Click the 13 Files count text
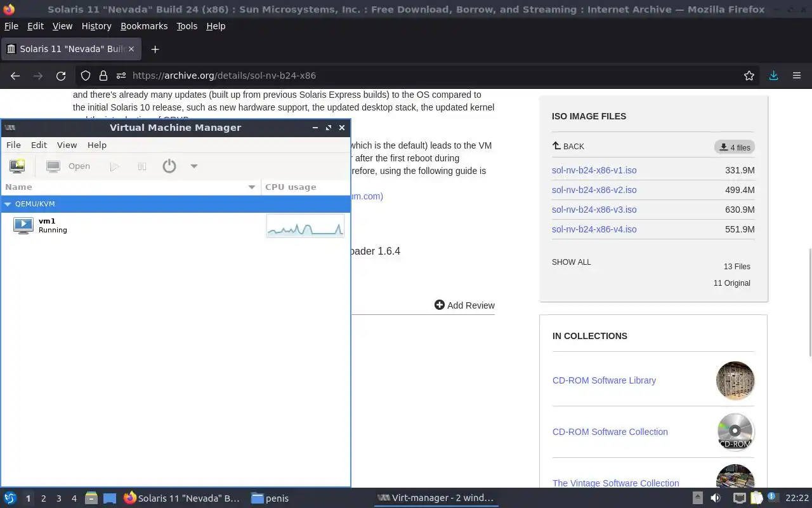Image resolution: width=812 pixels, height=508 pixels. [x=737, y=267]
